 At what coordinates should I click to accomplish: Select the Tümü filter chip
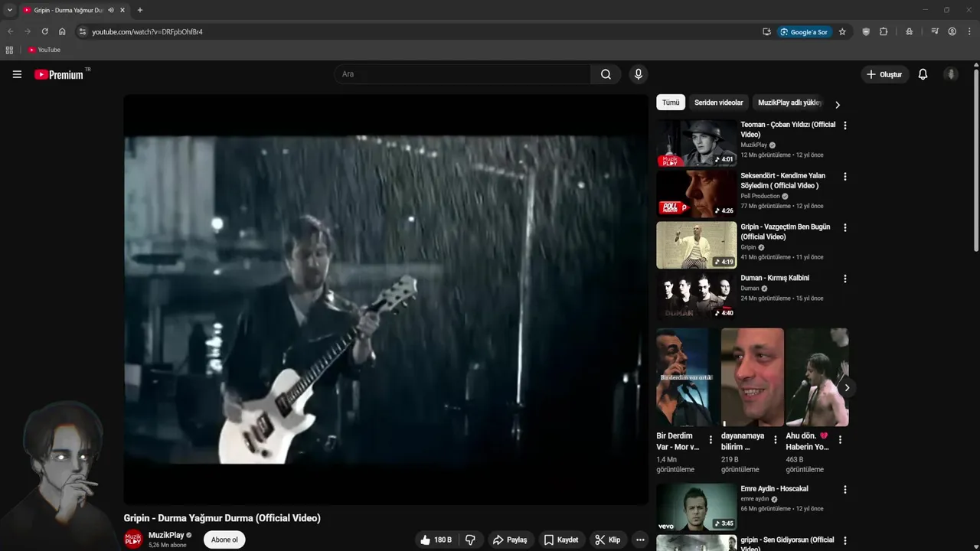pos(671,103)
